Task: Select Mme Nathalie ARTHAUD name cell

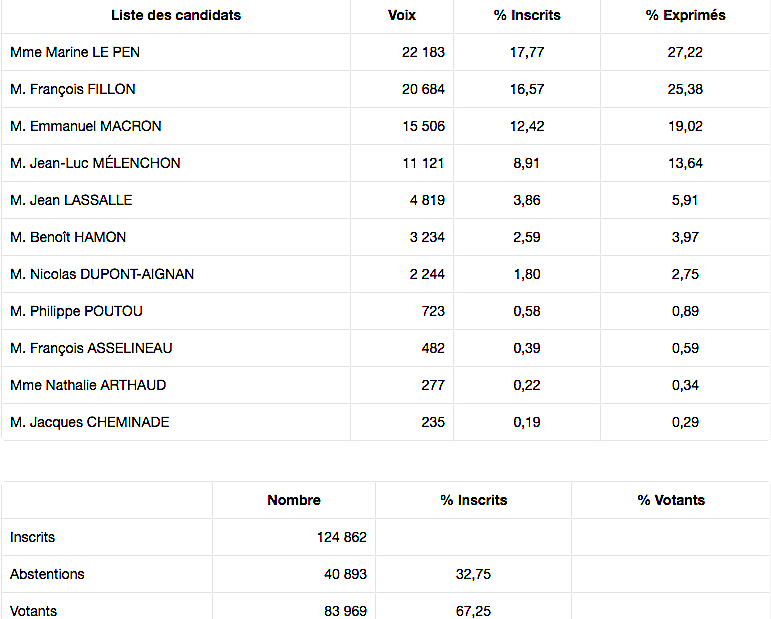Action: (x=88, y=385)
